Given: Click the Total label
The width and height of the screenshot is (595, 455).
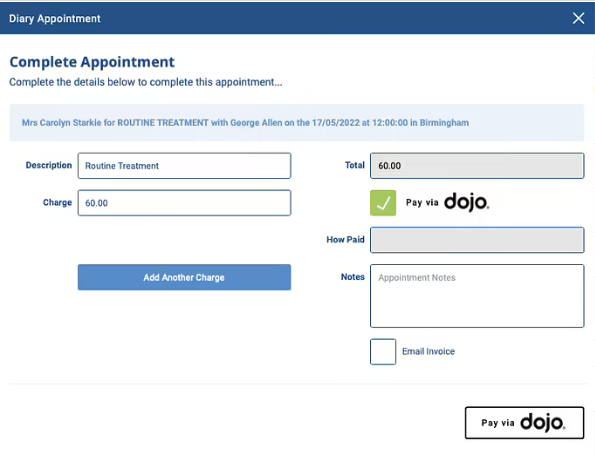Looking at the screenshot, I should 354,165.
